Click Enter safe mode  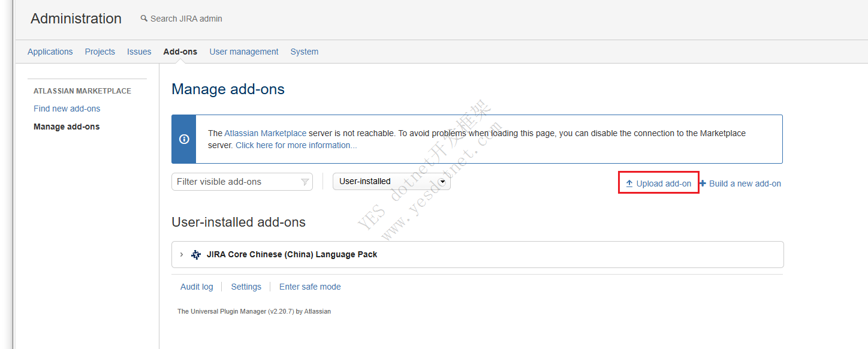point(310,287)
